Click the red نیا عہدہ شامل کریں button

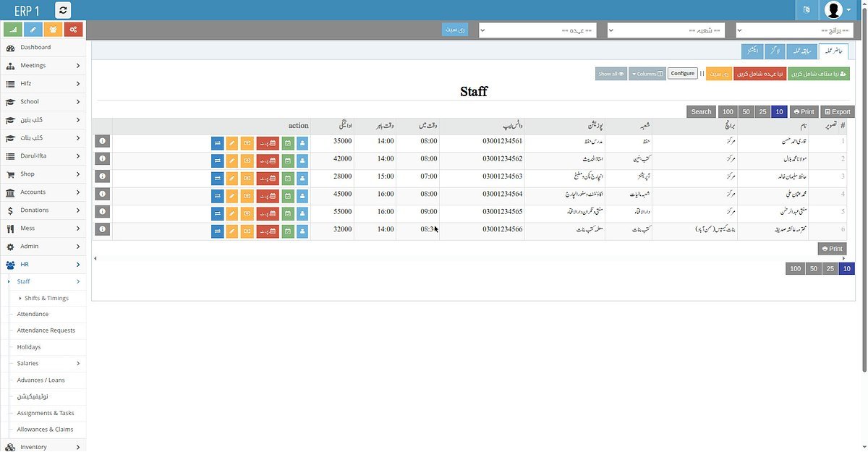759,74
